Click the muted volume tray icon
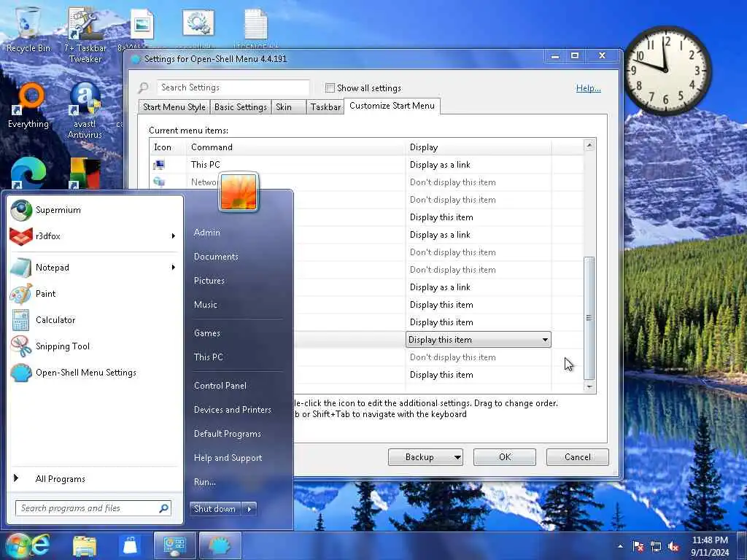747x560 pixels. tap(673, 547)
